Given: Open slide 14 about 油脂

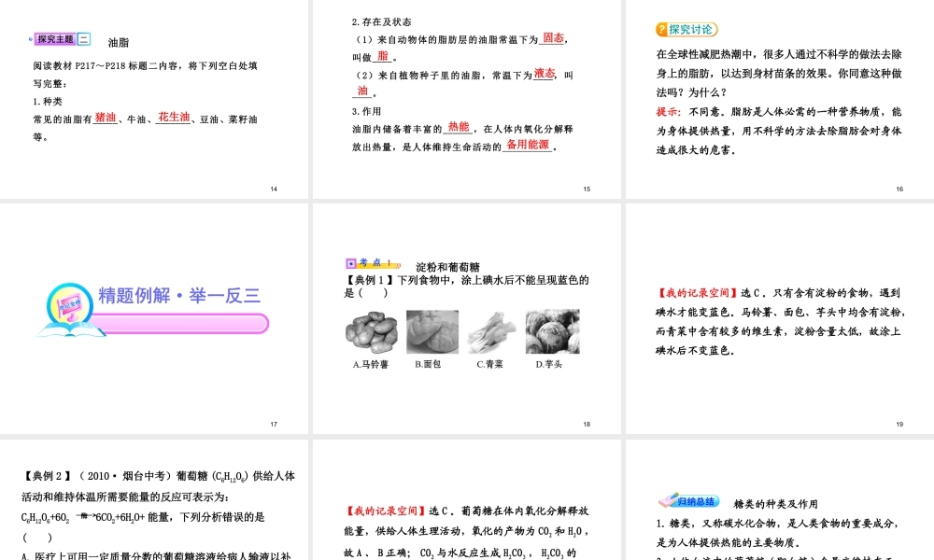Looking at the screenshot, I should [x=154, y=99].
